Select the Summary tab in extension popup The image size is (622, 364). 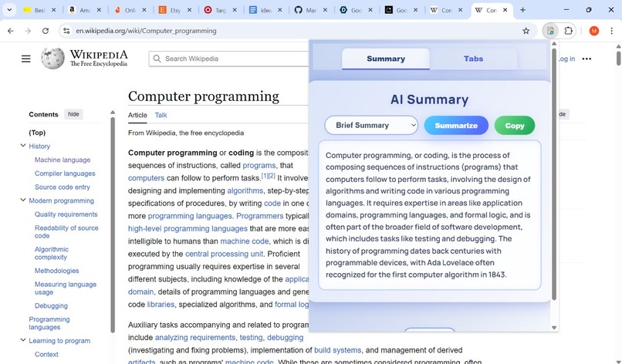tap(386, 59)
